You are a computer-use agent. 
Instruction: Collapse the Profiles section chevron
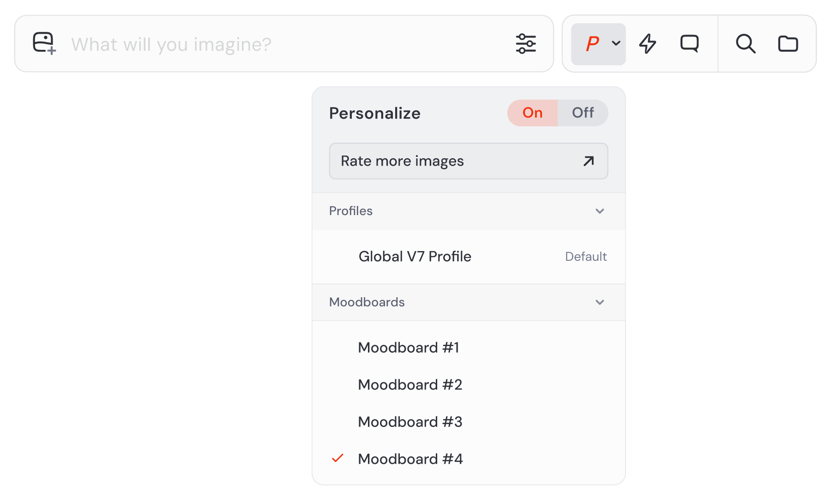pyautogui.click(x=600, y=211)
